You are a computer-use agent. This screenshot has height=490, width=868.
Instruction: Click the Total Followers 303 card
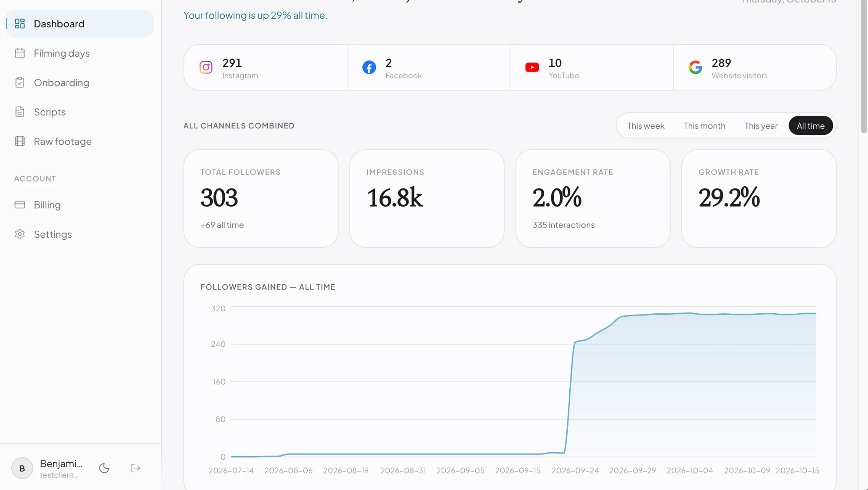[261, 198]
